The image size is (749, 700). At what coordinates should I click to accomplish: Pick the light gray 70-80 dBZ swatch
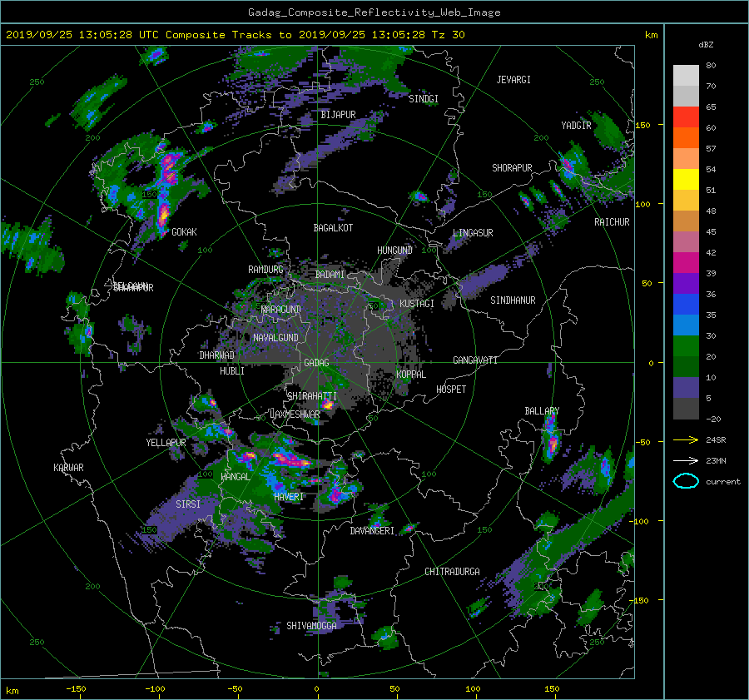[x=686, y=75]
